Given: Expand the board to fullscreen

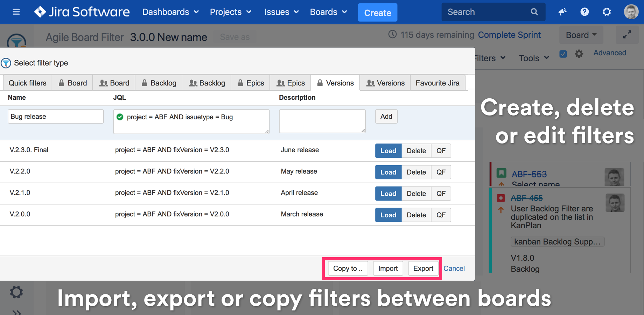Looking at the screenshot, I should click(x=627, y=35).
